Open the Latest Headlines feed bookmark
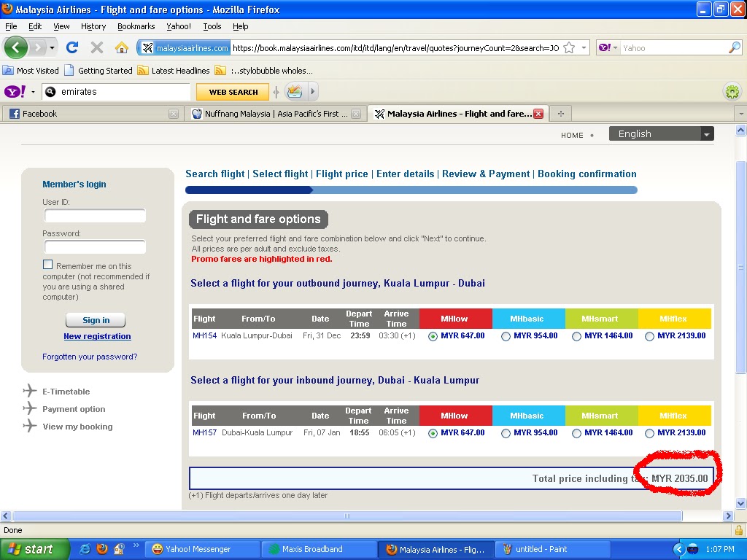This screenshot has width=747, height=560. [x=174, y=71]
